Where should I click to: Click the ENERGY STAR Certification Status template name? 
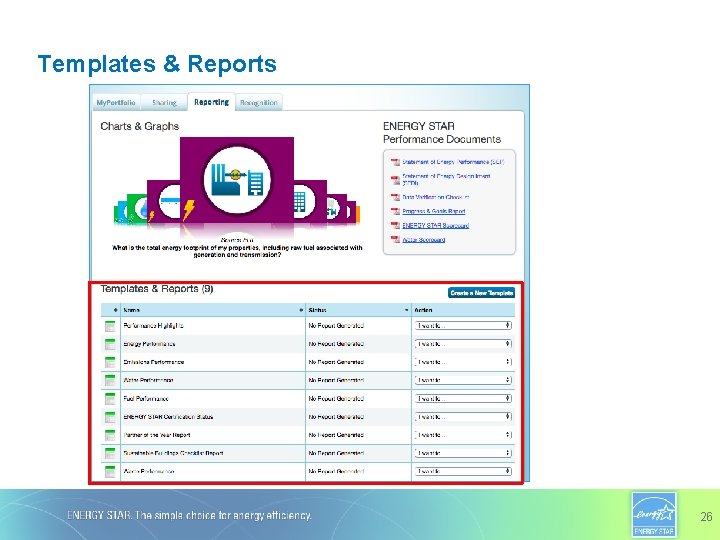pos(168,416)
